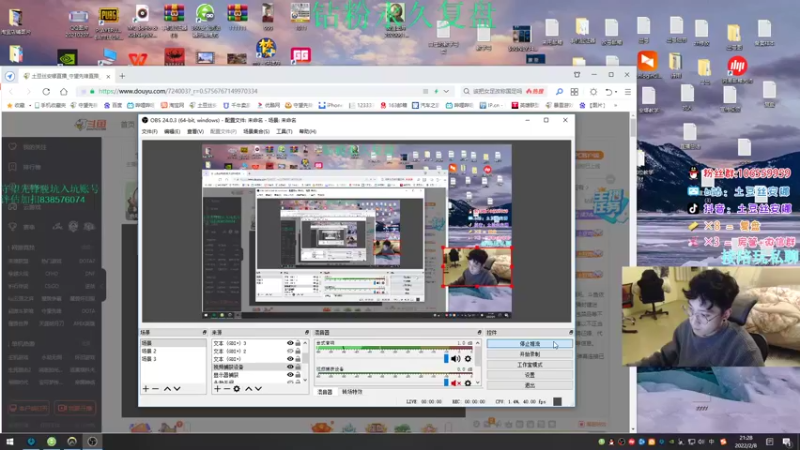Reload the douyu page in browser
The image size is (800, 450).
point(46,91)
